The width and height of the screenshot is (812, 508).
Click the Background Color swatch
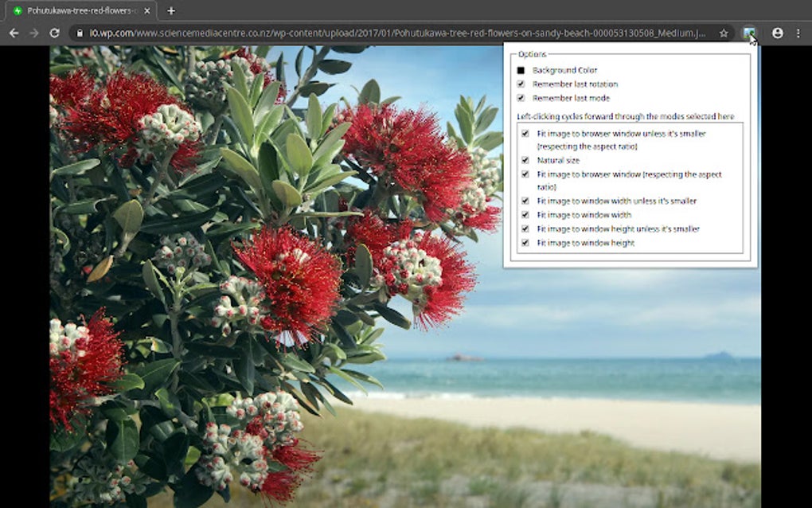[521, 69]
